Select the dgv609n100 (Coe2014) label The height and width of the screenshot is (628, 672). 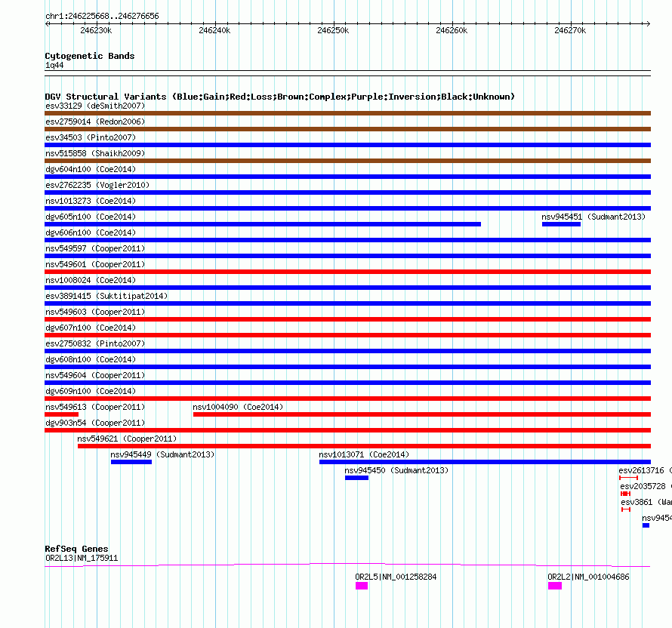pyautogui.click(x=91, y=391)
